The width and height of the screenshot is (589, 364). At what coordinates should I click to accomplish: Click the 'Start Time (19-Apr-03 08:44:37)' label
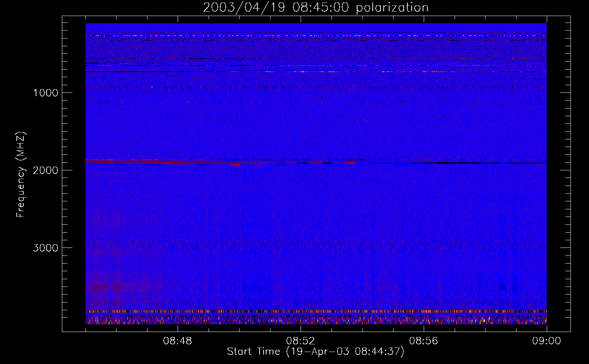(x=316, y=352)
